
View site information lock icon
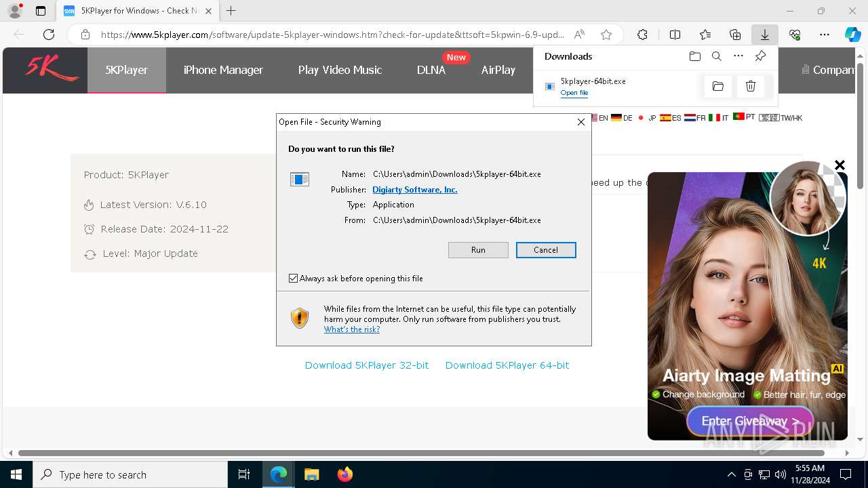click(x=85, y=35)
